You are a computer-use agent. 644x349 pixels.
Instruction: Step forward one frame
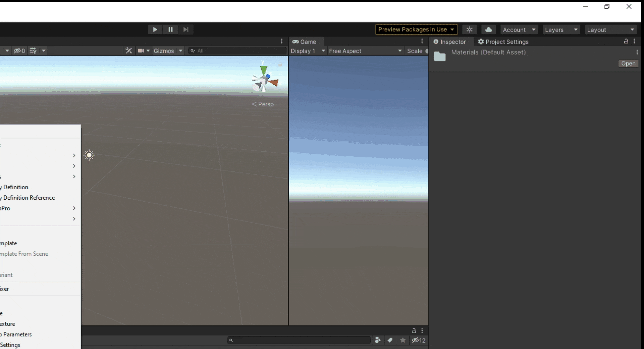186,30
